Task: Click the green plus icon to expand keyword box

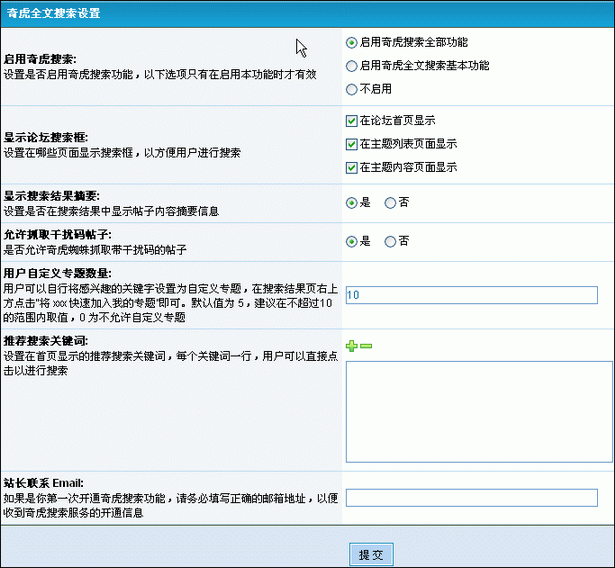Action: pyautogui.click(x=351, y=346)
